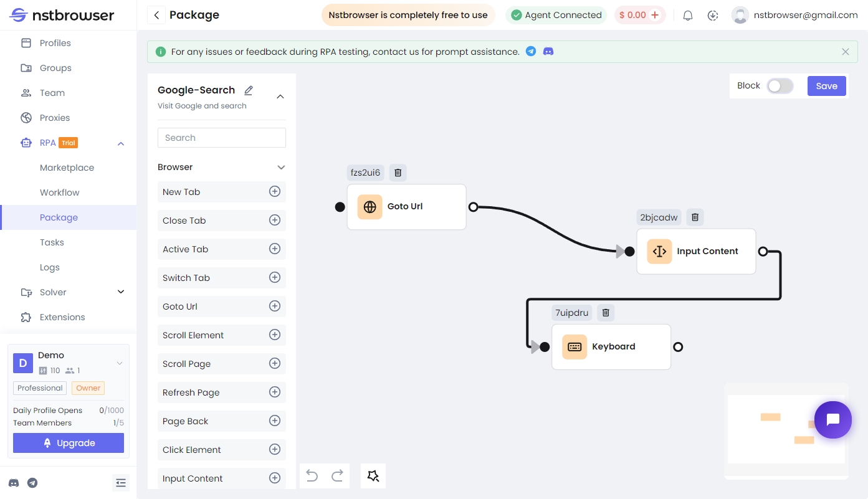The width and height of the screenshot is (868, 499).
Task: Click the Agent Connected status badge
Action: [x=556, y=15]
